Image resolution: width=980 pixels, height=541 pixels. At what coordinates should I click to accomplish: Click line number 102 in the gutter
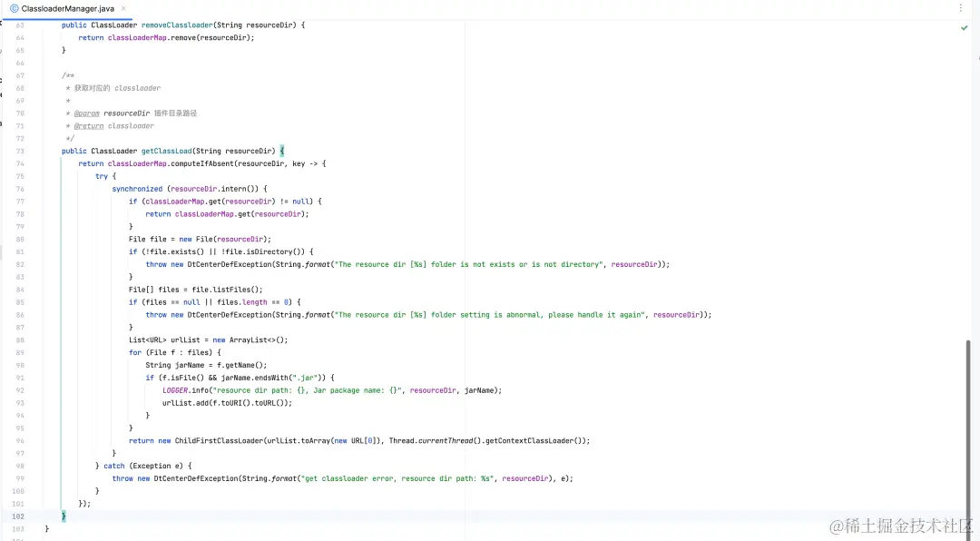[x=17, y=516]
